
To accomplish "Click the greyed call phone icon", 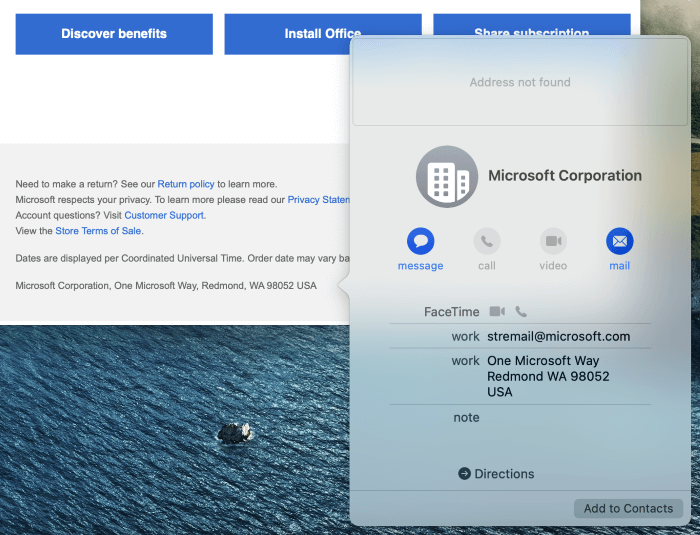I will [x=487, y=241].
